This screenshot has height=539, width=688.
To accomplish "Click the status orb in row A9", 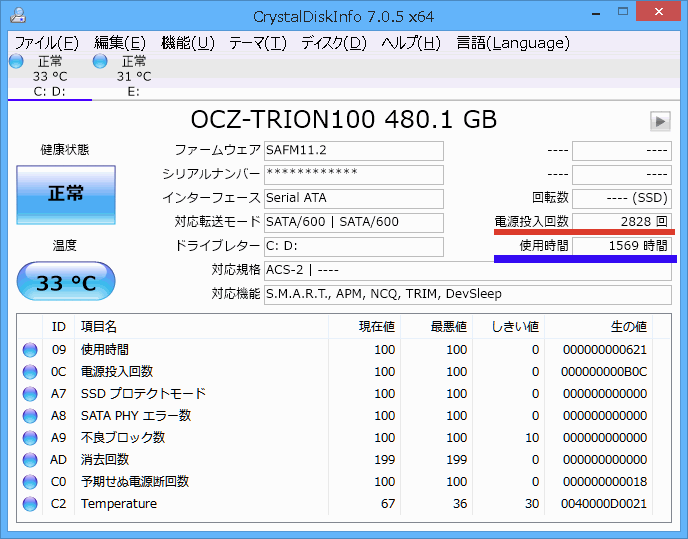I will (x=30, y=438).
